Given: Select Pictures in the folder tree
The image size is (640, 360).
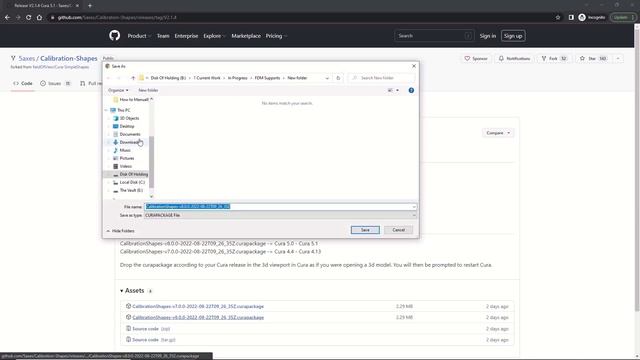Looking at the screenshot, I should tap(127, 158).
